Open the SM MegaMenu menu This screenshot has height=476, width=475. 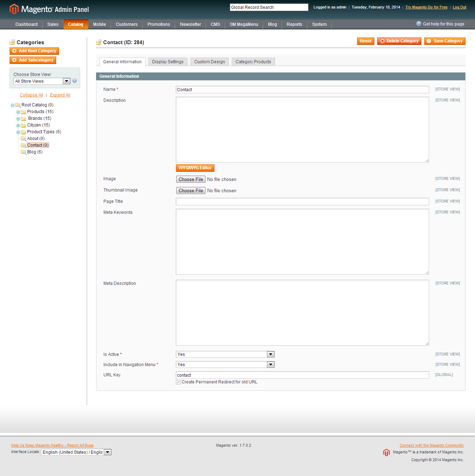pyautogui.click(x=244, y=24)
